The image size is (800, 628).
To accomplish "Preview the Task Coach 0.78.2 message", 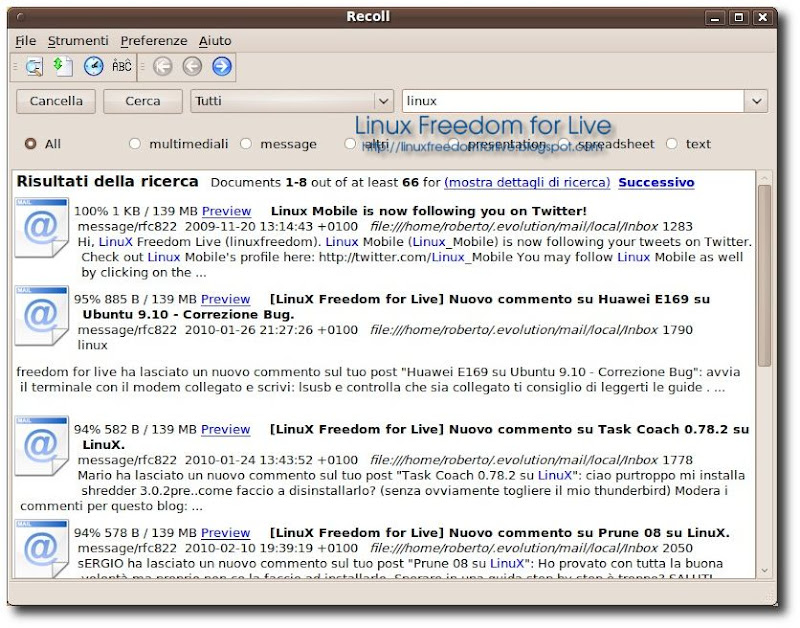I will [x=226, y=430].
